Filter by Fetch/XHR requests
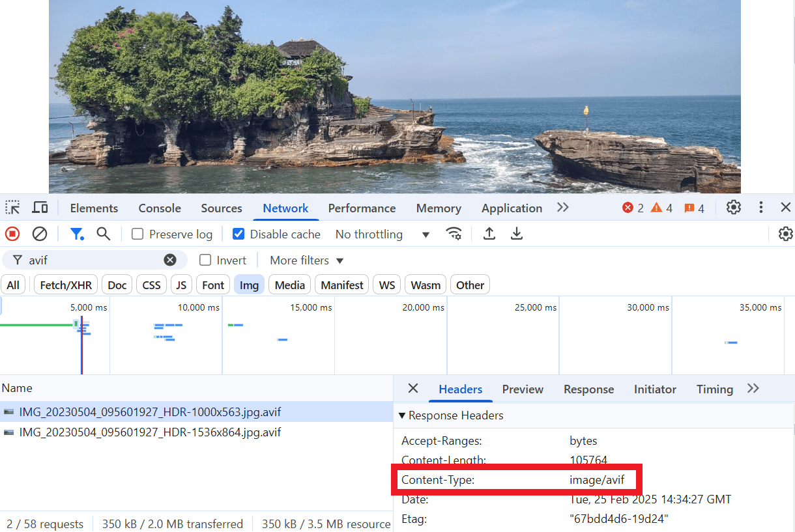Screen dimensions: 795x532 (66, 285)
